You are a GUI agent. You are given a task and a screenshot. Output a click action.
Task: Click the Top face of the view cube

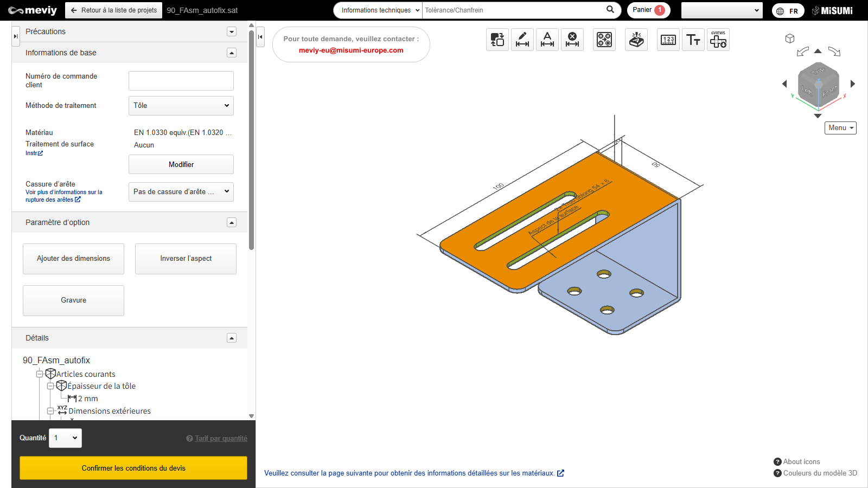point(818,72)
